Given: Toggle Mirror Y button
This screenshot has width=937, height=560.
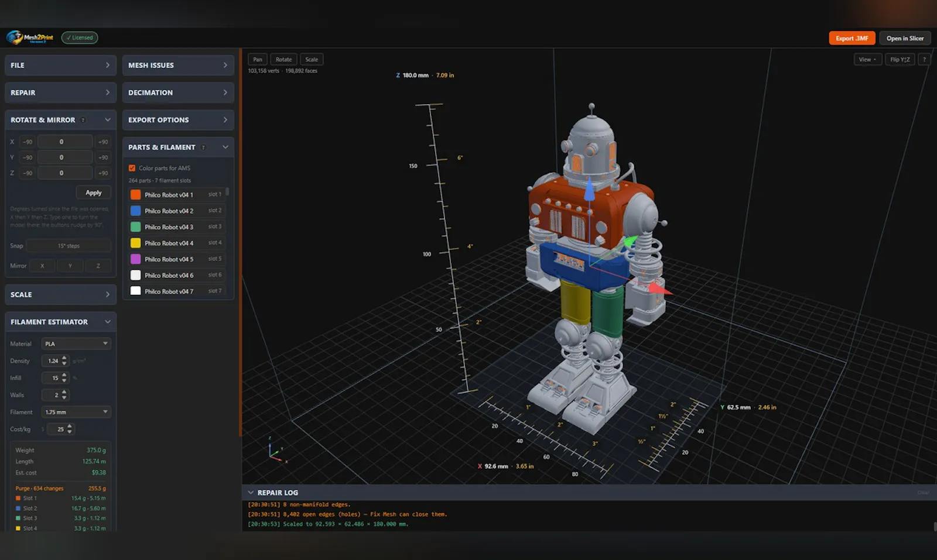Looking at the screenshot, I should 70,266.
